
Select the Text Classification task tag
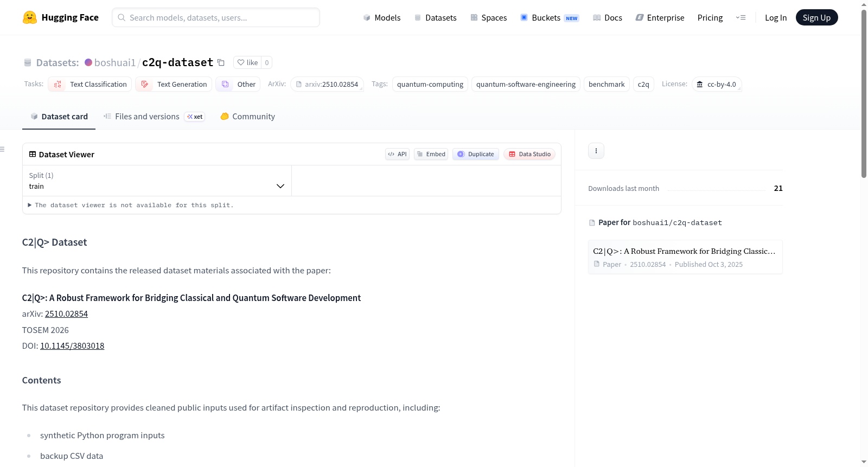pyautogui.click(x=90, y=84)
